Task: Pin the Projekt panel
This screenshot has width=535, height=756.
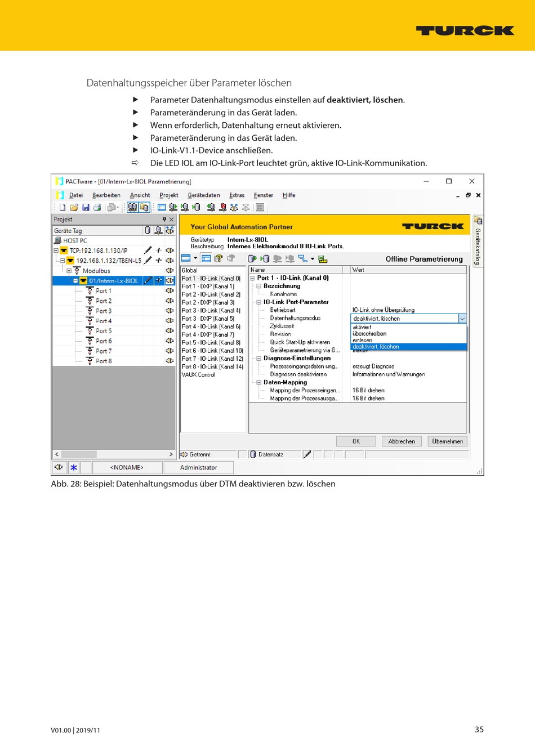Action: tap(164, 220)
